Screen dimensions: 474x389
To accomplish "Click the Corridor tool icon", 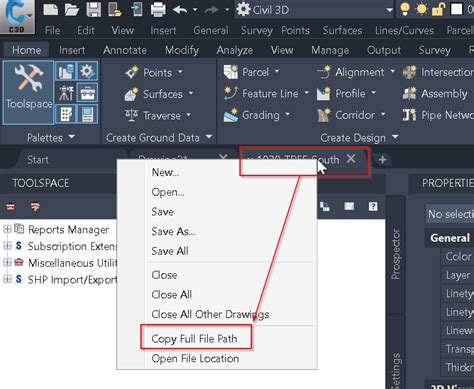I will pos(324,115).
